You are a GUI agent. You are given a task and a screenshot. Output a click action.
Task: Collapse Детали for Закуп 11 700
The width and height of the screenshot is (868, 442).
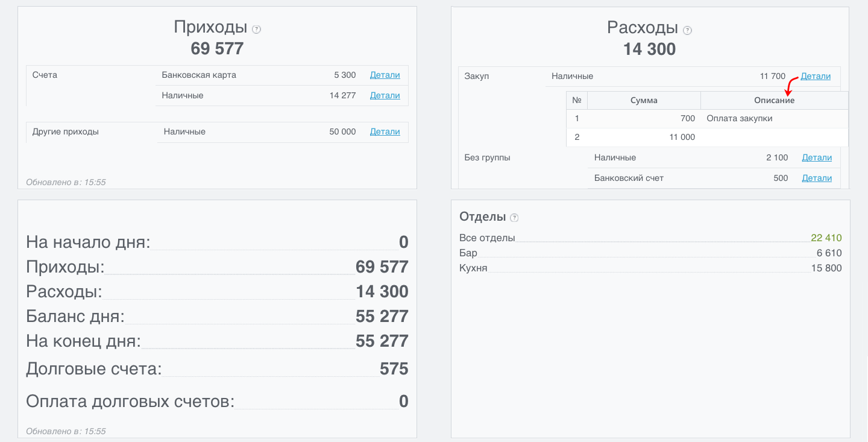click(816, 77)
